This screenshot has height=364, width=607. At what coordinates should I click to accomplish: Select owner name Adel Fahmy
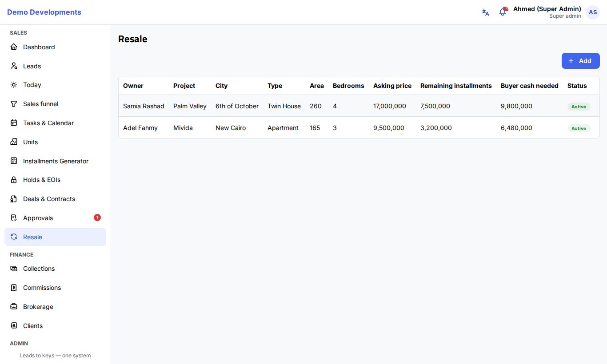point(140,128)
